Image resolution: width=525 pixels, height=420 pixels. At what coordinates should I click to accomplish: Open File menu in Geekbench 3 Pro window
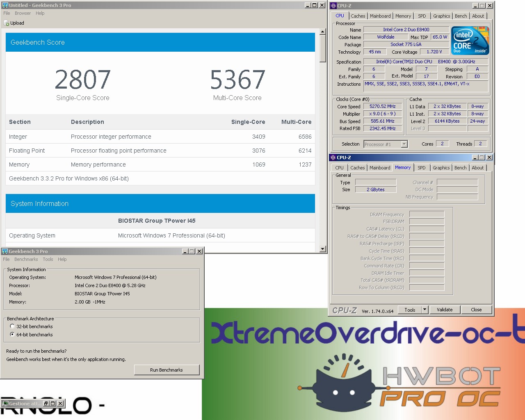(6, 259)
